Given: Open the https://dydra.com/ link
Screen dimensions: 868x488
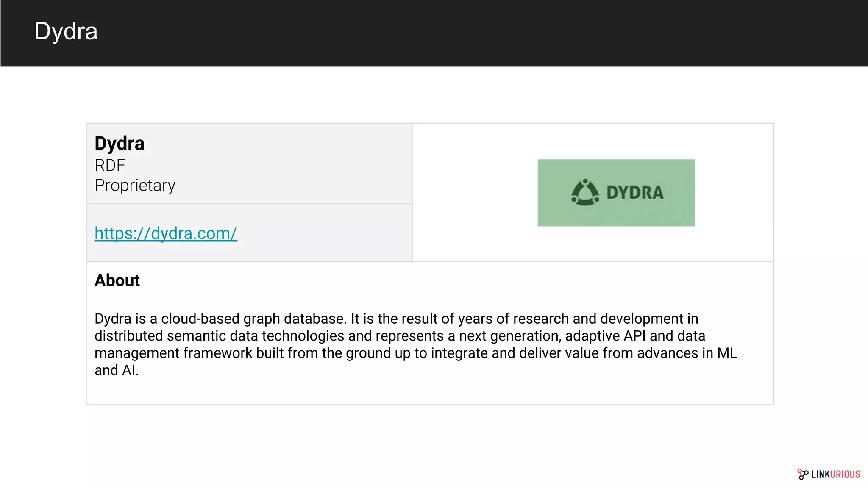Looking at the screenshot, I should [166, 233].
